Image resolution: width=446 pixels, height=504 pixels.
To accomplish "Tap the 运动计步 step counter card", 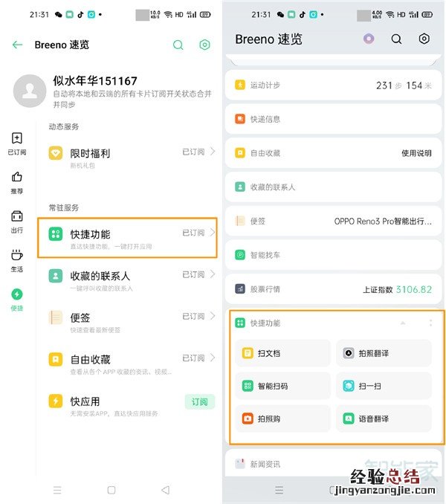I will 334,85.
